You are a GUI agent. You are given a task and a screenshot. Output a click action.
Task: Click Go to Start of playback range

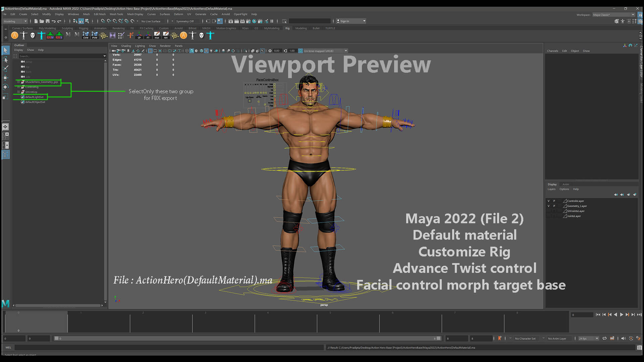(598, 314)
